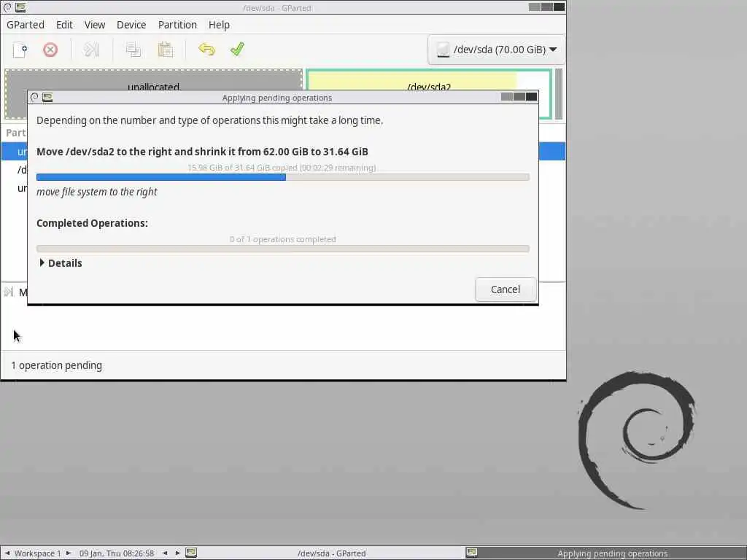Select the unallocated block in the disk map
Screen dimensions: 747x560
[x=153, y=79]
